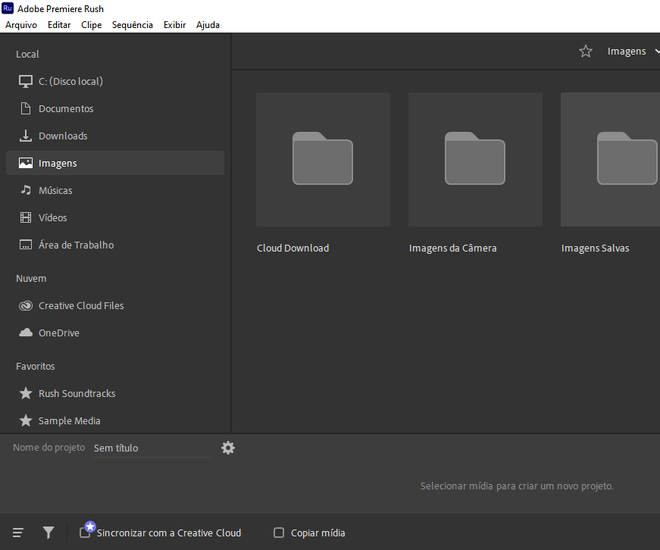Click the OneDrive cloud icon
Image resolution: width=660 pixels, height=550 pixels.
(26, 332)
